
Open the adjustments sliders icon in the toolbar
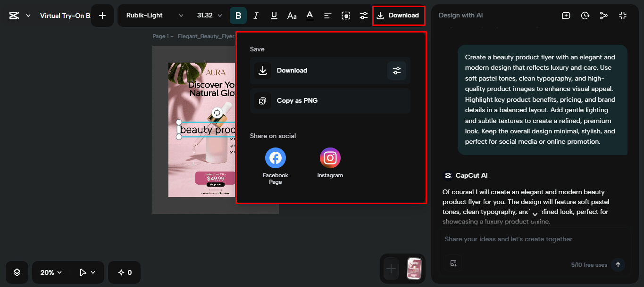click(363, 15)
